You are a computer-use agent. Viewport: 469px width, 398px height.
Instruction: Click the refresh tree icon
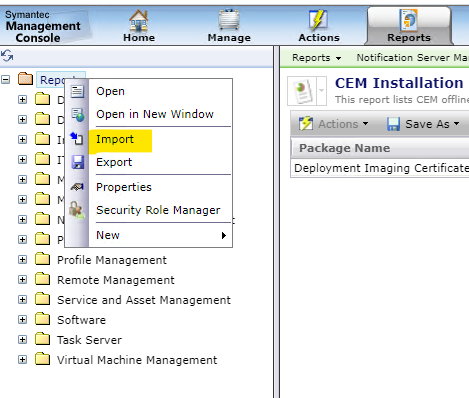[x=7, y=56]
